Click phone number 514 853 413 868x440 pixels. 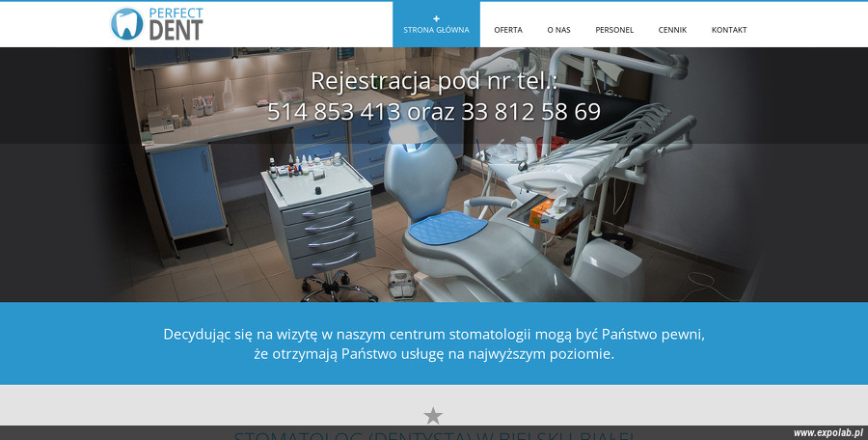[334, 112]
